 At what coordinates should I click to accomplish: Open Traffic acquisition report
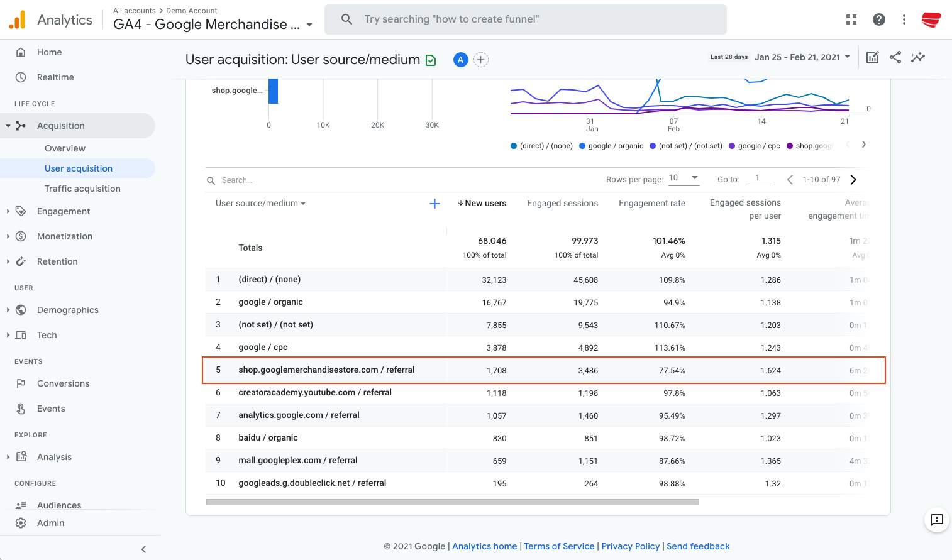[82, 189]
